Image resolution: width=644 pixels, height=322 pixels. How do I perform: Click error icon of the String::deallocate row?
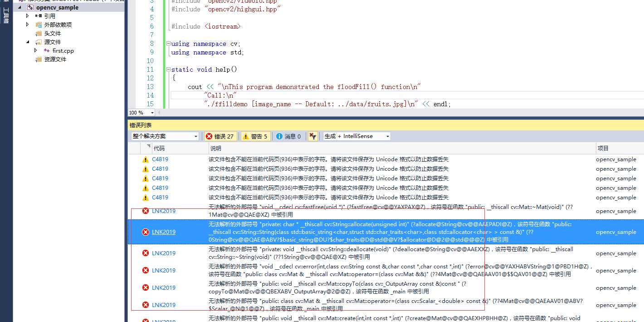pyautogui.click(x=146, y=253)
